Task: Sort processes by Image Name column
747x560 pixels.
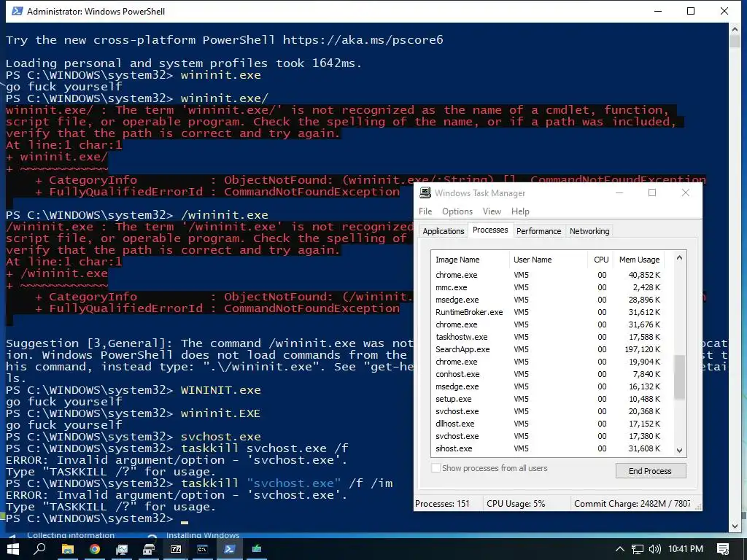Action: click(x=471, y=260)
